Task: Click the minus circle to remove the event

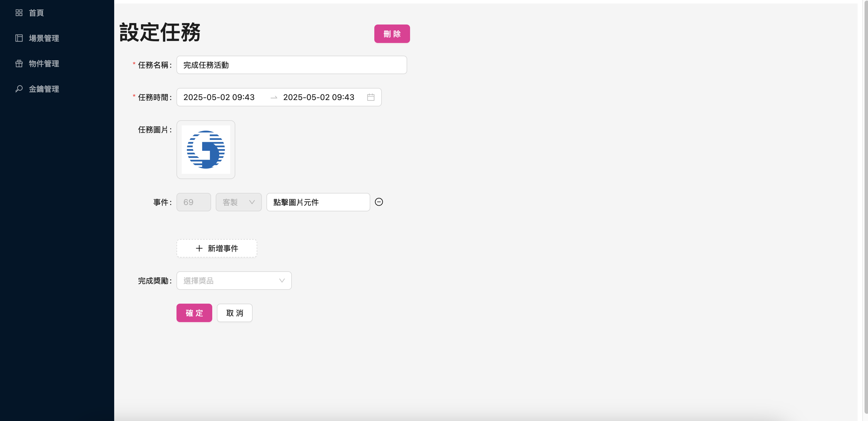Action: coord(379,202)
